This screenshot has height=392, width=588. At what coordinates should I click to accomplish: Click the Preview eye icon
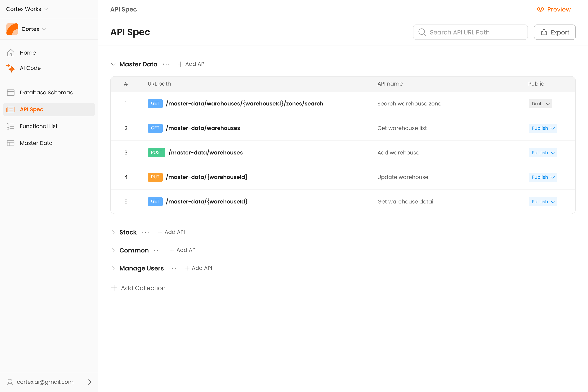(540, 9)
